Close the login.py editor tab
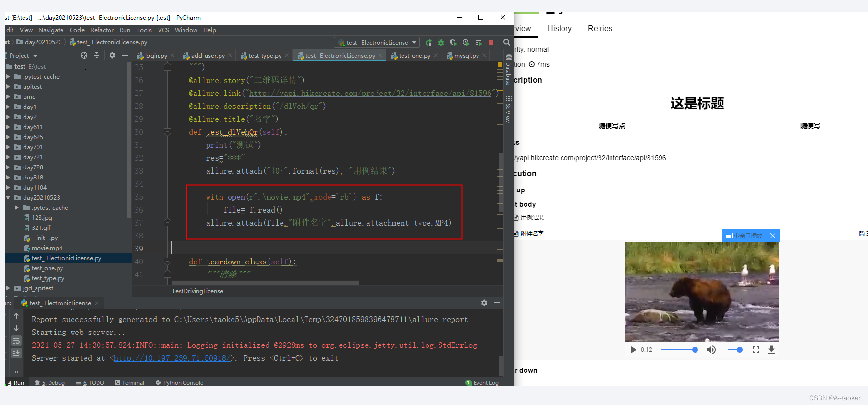 click(x=173, y=56)
